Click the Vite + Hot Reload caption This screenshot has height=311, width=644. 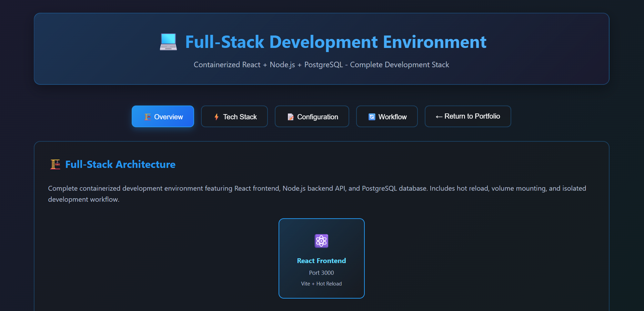[321, 283]
